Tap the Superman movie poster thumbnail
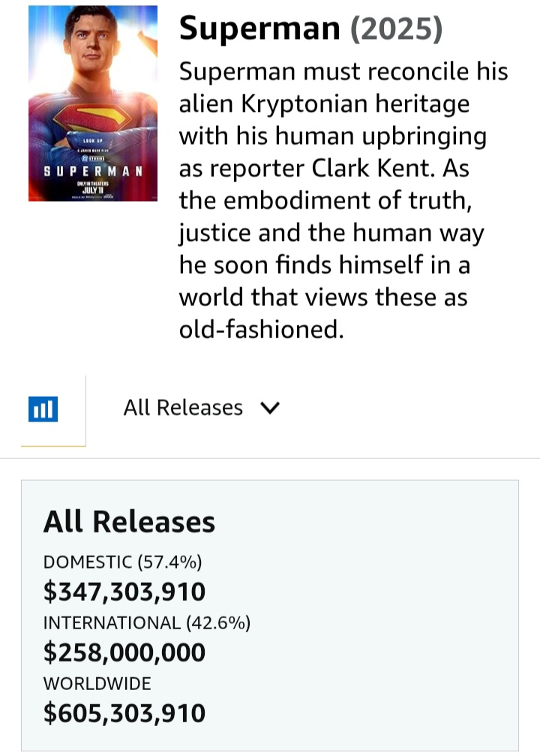 (93, 103)
